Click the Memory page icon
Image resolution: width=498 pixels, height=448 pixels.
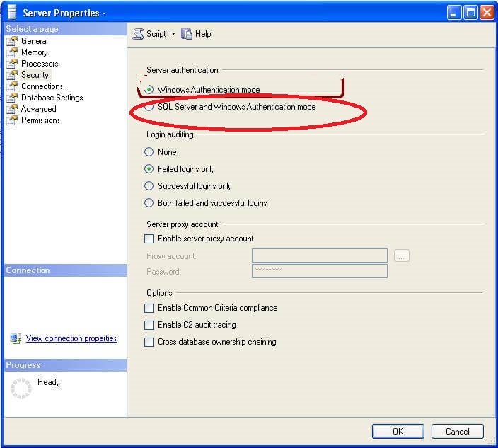[x=13, y=52]
